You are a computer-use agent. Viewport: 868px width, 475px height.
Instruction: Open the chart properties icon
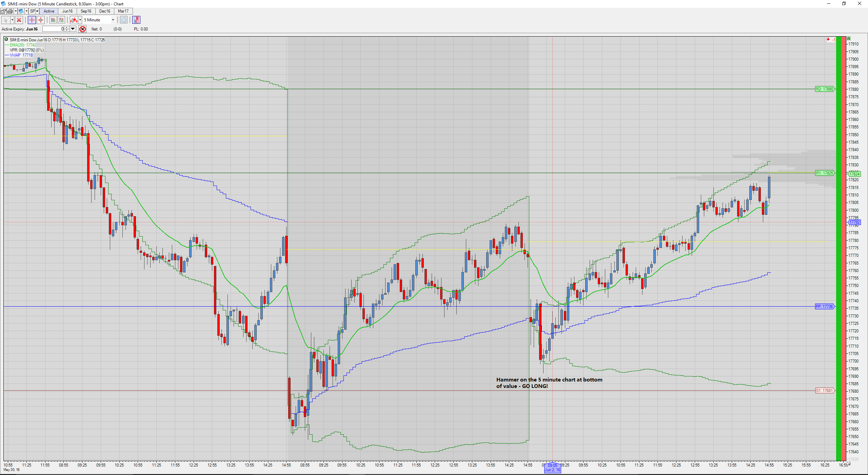pyautogui.click(x=3, y=11)
